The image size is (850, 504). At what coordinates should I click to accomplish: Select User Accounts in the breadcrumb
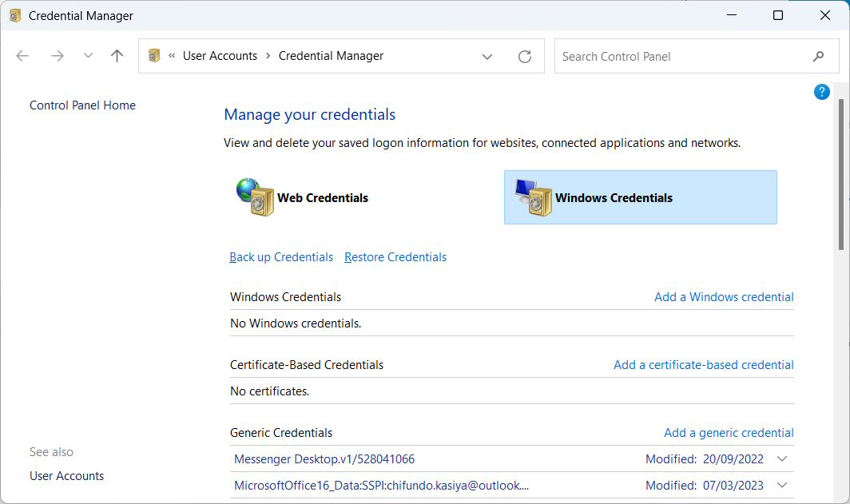pyautogui.click(x=220, y=55)
